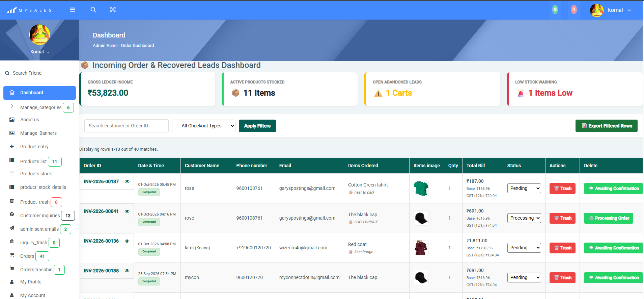Click the Apply Filters button
This screenshot has width=644, height=299.
257,126
